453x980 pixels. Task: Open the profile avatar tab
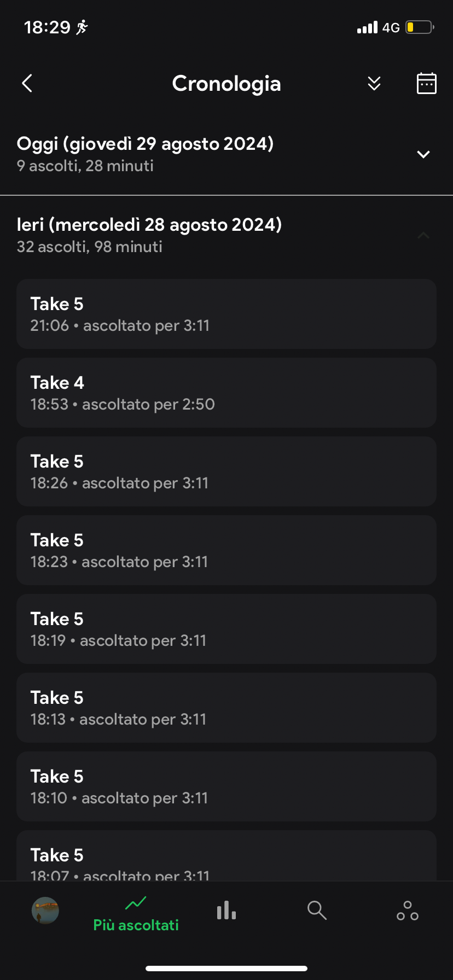click(x=45, y=911)
